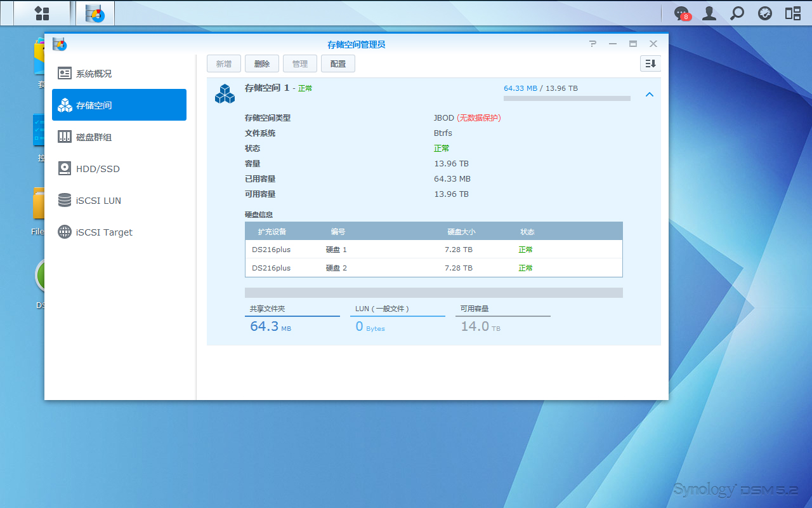Open the sort order dropdown button
This screenshot has width=812, height=508.
[x=650, y=63]
